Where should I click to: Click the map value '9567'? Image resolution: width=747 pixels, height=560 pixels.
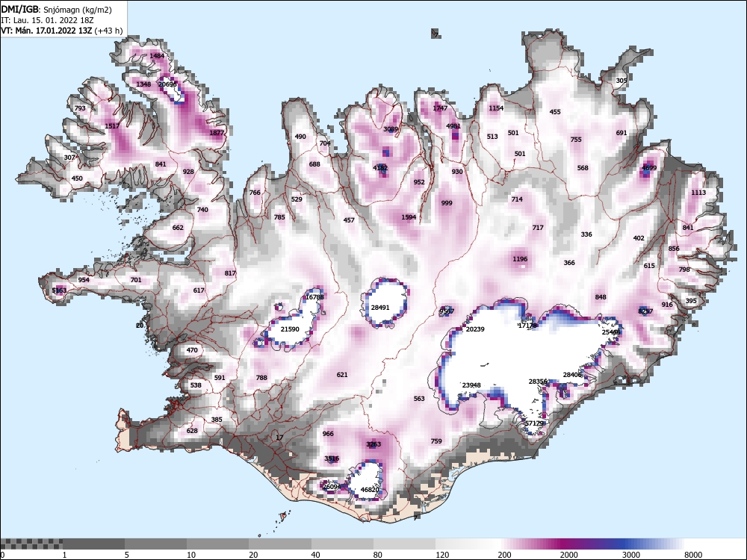[447, 311]
